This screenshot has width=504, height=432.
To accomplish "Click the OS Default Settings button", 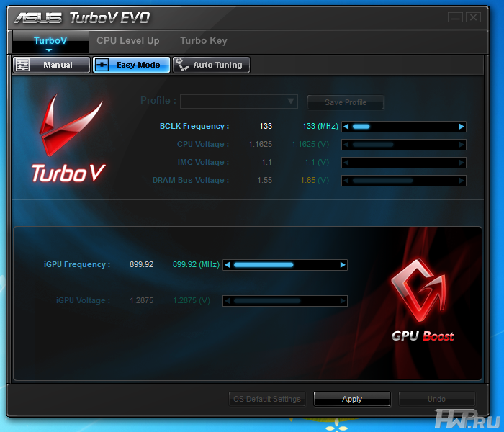I will pos(267,399).
